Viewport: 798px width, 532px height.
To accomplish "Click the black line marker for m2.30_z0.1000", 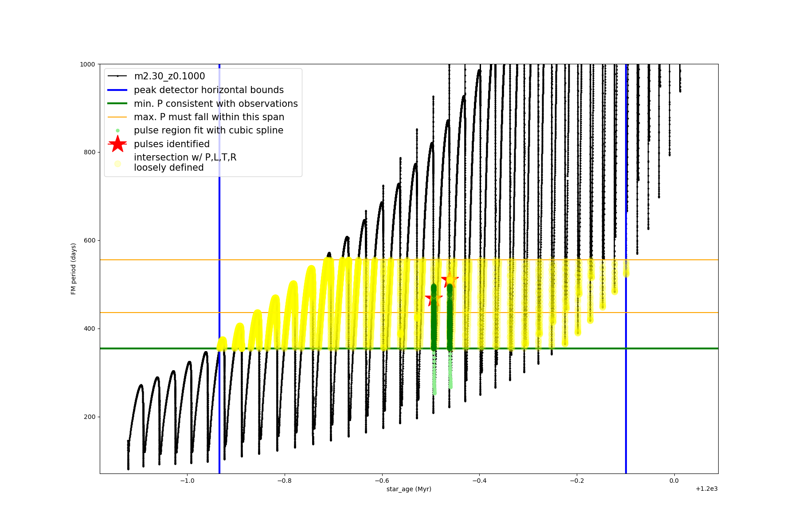I will pyautogui.click(x=117, y=76).
